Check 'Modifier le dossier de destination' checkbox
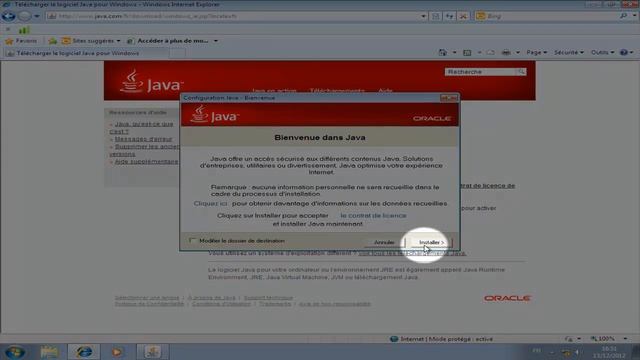This screenshot has width=640, height=360. pos(192,241)
